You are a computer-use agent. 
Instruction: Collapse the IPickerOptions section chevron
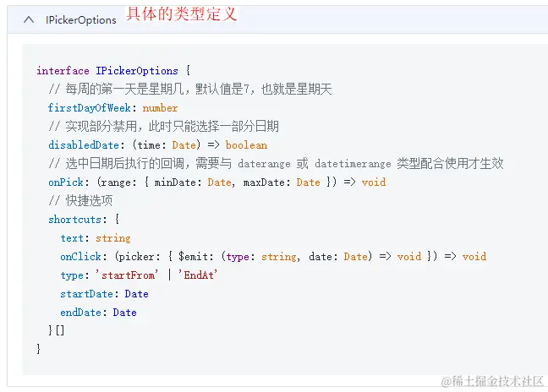29,20
